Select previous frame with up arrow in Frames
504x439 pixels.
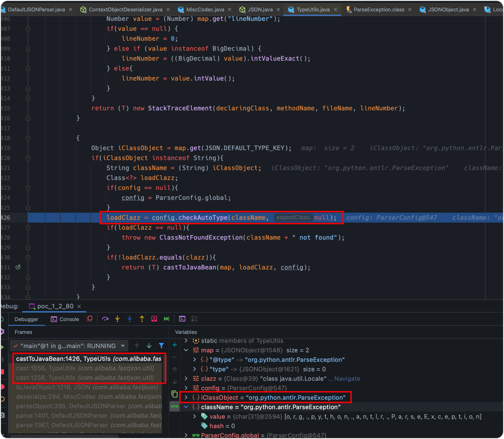[x=137, y=346]
